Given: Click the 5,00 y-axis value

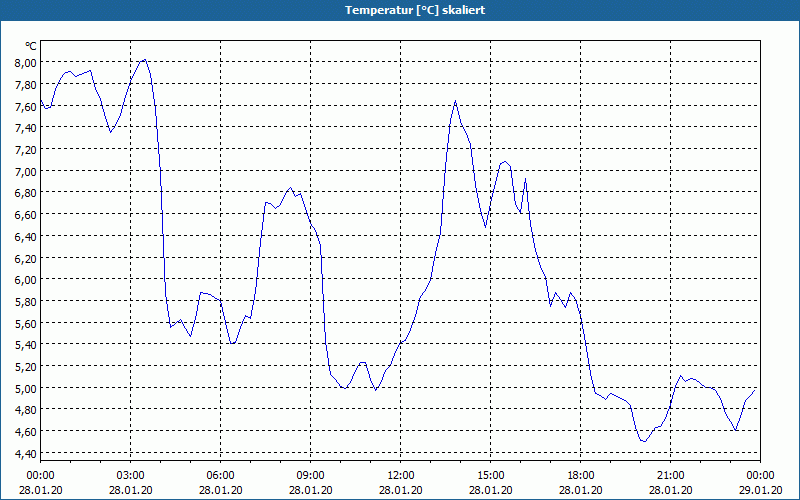Looking at the screenshot, I should click(26, 388).
